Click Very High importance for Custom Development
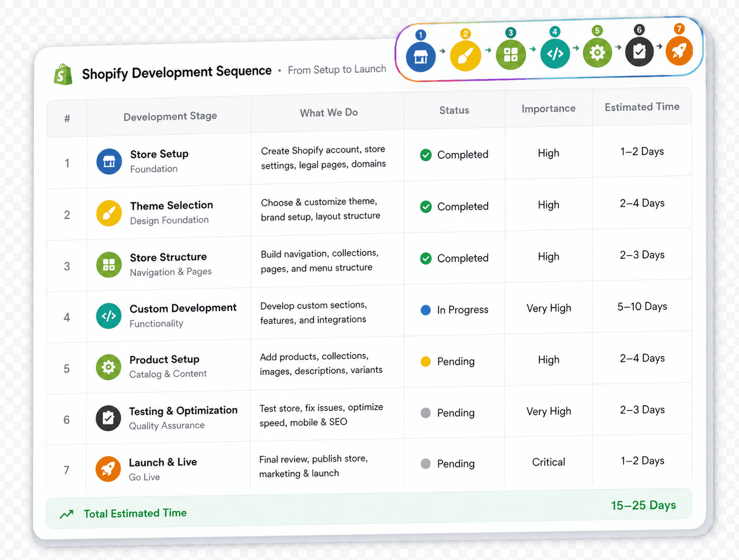The height and width of the screenshot is (560, 739). coord(549,308)
